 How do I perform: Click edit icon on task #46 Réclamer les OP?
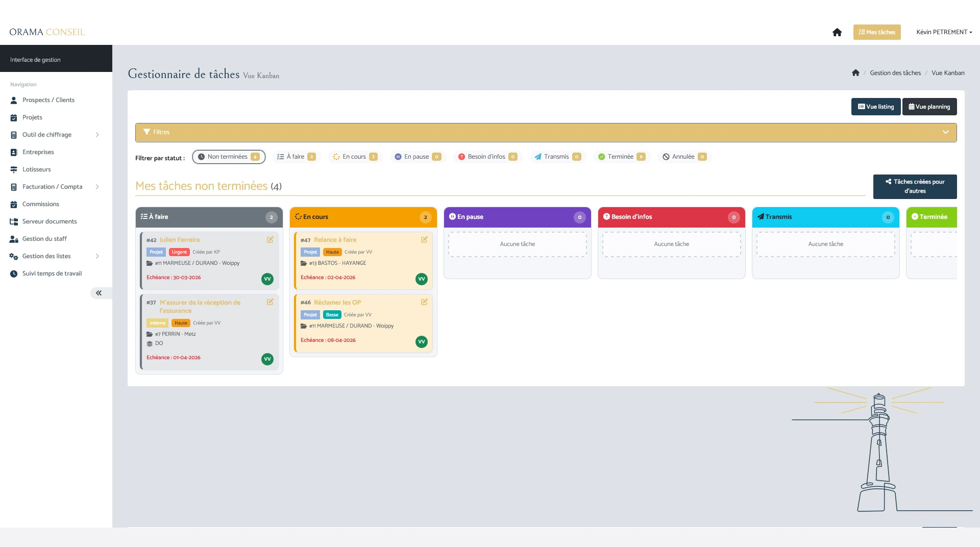click(424, 302)
